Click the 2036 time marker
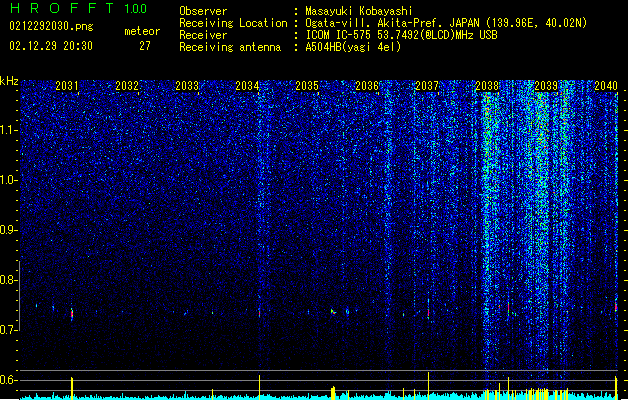The width and height of the screenshot is (629, 400). 367,86
